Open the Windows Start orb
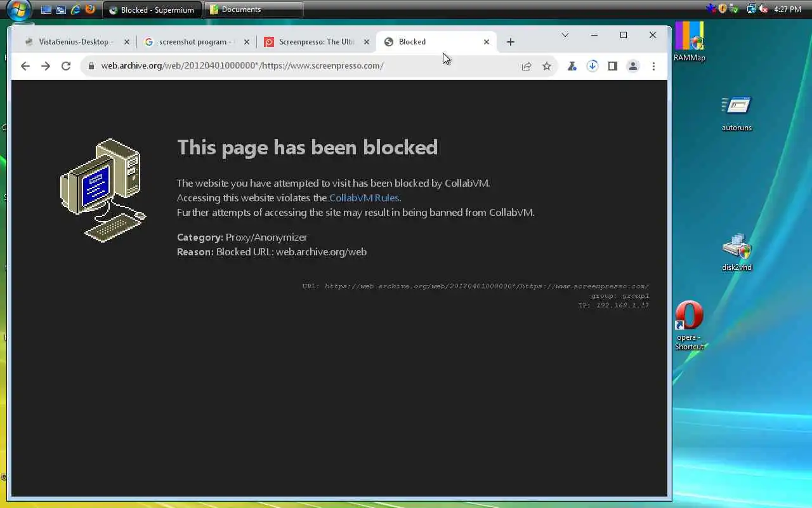812x508 pixels. (x=18, y=10)
